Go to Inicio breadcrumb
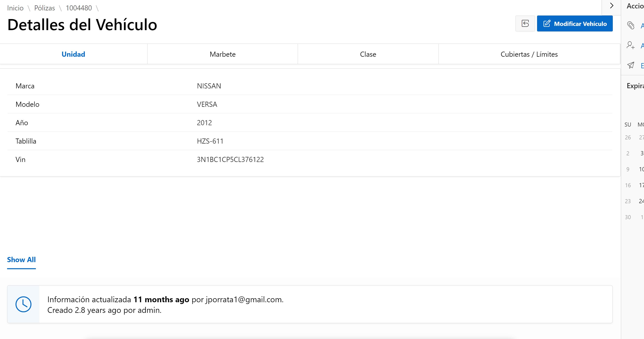The height and width of the screenshot is (339, 644). 15,8
